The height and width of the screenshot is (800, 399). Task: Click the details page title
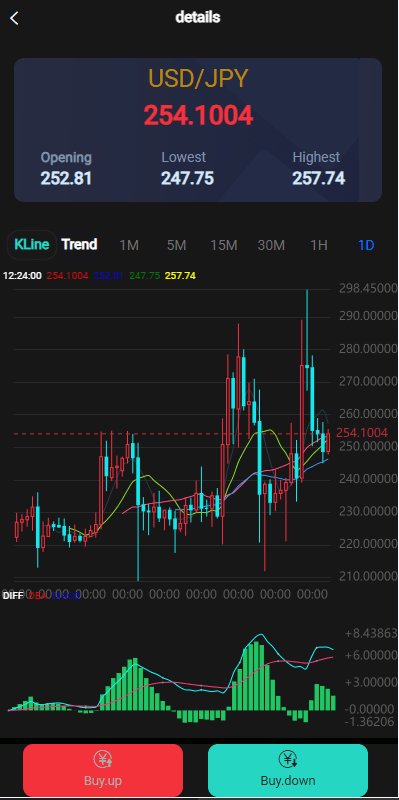(198, 17)
